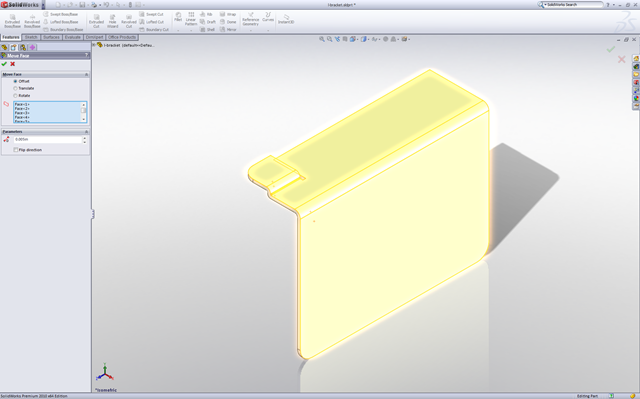Collapse the Move Face section
The image size is (640, 399).
87,74
